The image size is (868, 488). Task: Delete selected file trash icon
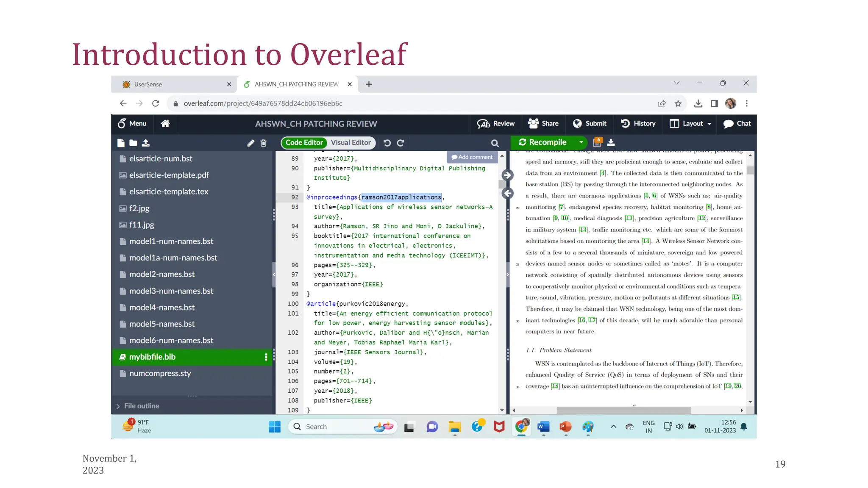[263, 143]
